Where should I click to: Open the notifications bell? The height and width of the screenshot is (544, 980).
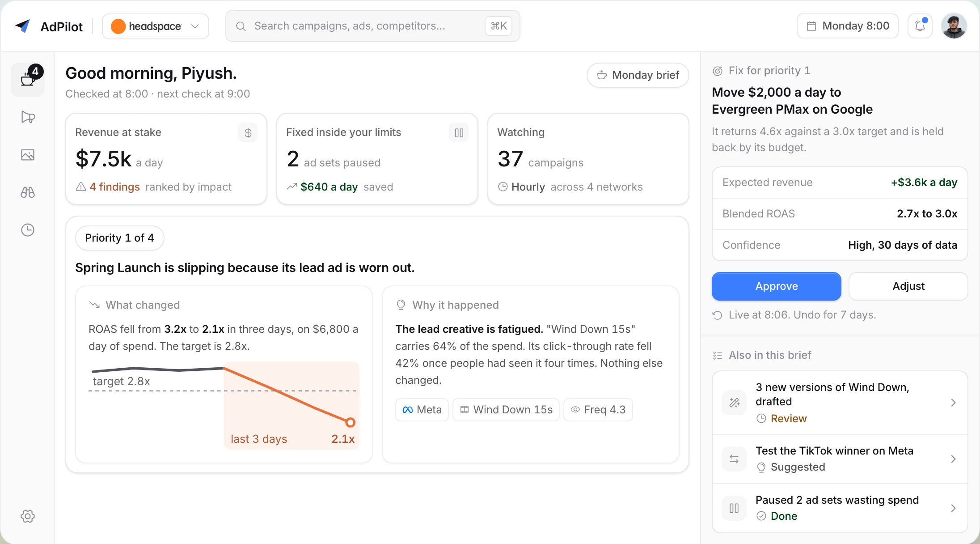click(x=920, y=26)
